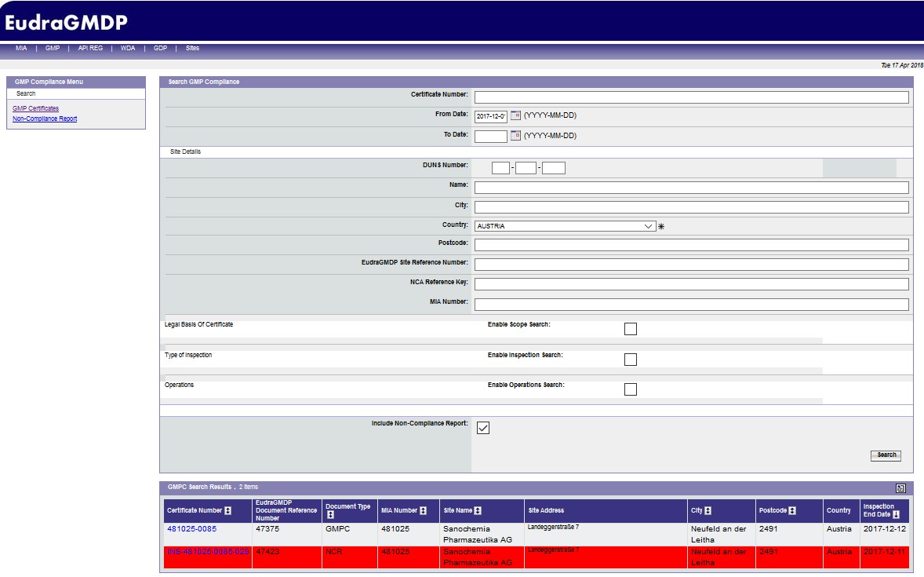Sort results by Document Type
The height and width of the screenshot is (577, 924).
coord(330,515)
